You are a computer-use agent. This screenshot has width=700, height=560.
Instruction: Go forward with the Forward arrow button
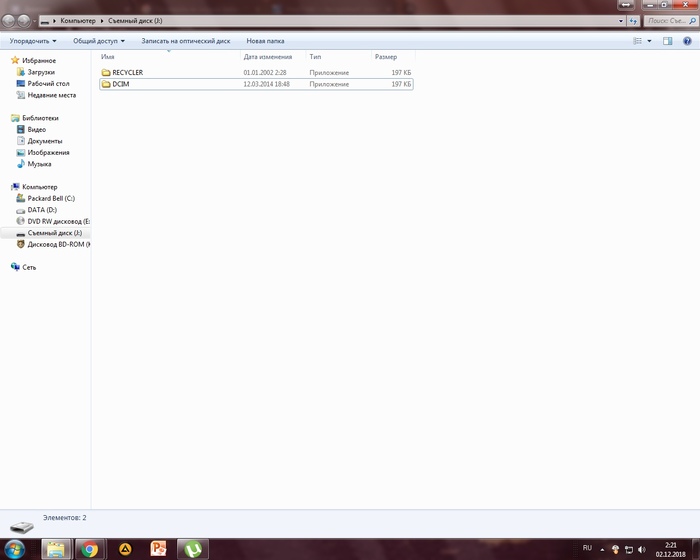tap(24, 21)
